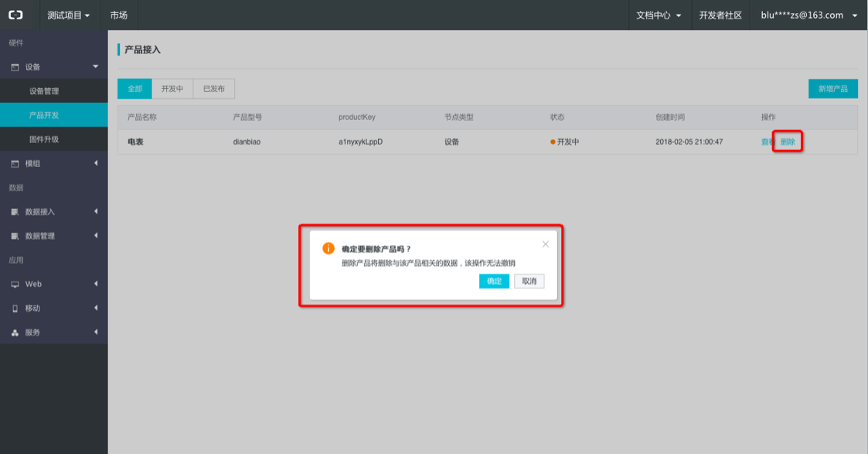Click the orange warning icon in dialog
Screen dimensions: 868x454
pyautogui.click(x=328, y=248)
